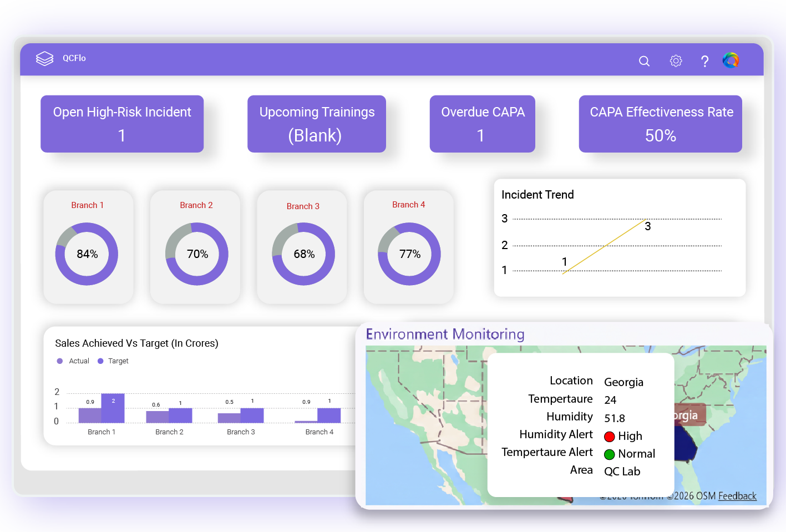This screenshot has width=786, height=532.
Task: Click the Incident Trend point labeled 3
Action: 646,219
